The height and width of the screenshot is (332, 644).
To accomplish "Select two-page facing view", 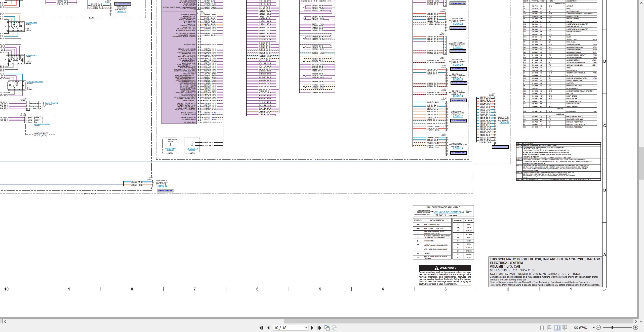I will click(x=557, y=328).
